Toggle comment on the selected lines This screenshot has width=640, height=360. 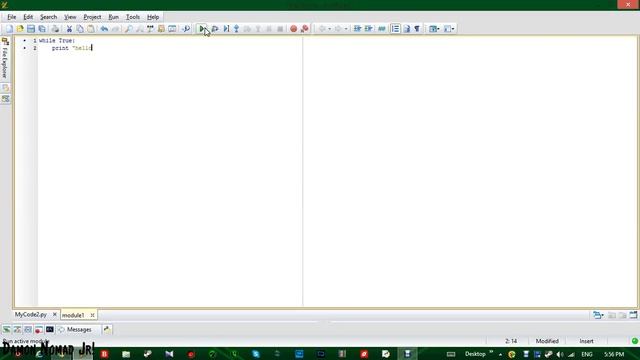click(382, 29)
